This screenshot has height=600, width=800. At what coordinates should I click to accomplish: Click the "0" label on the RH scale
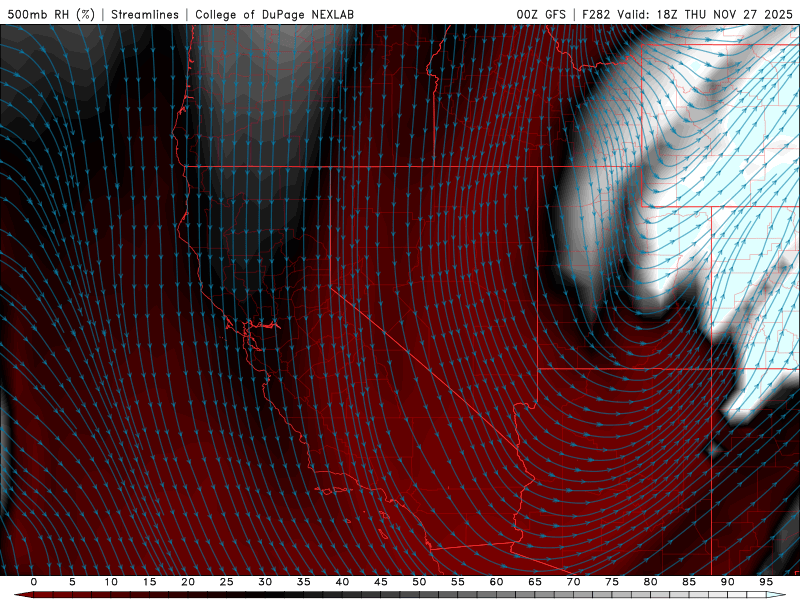coord(34,582)
